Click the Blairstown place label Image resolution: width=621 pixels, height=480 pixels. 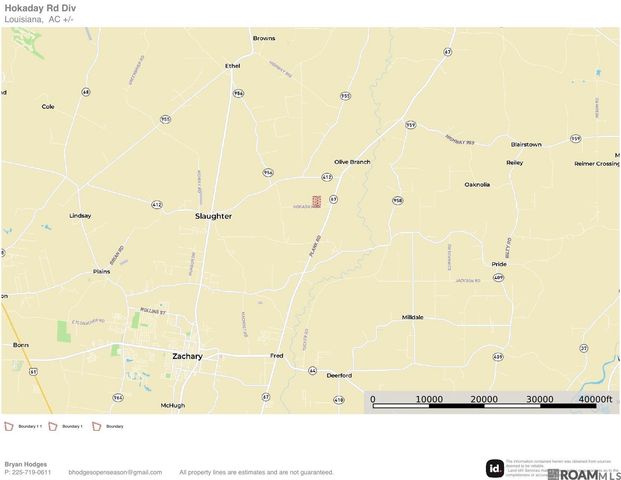pyautogui.click(x=526, y=144)
